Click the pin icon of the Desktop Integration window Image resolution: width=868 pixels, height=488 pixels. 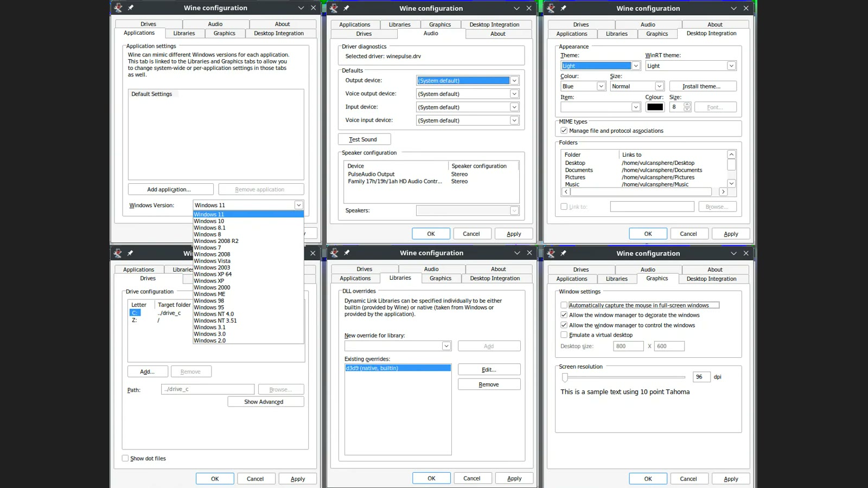[563, 8]
